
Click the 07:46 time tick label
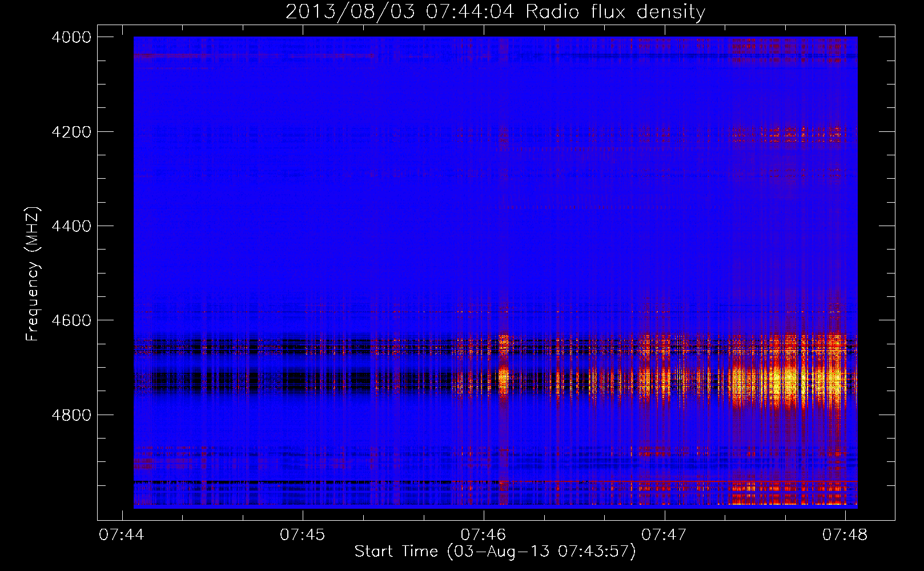[484, 534]
